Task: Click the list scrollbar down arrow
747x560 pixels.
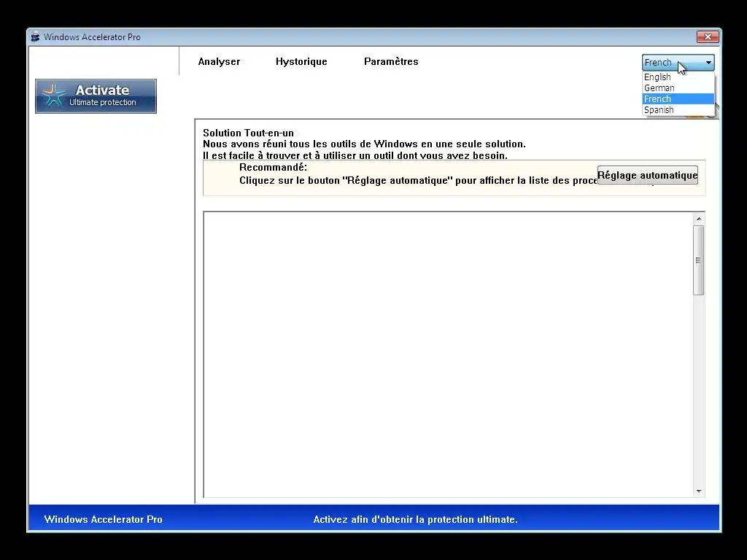Action: [698, 491]
